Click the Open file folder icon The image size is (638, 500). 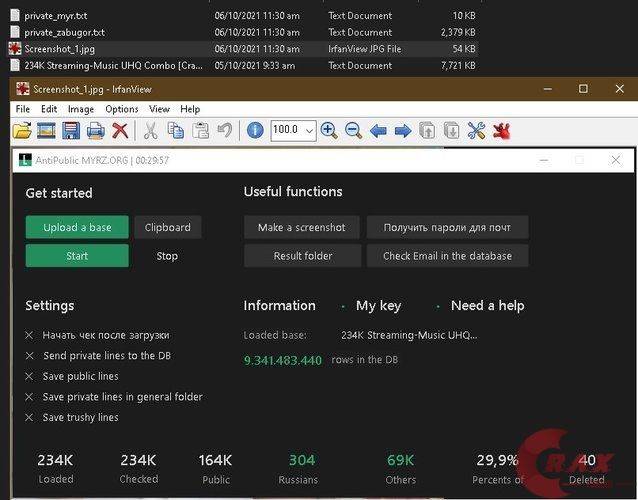[x=22, y=131]
